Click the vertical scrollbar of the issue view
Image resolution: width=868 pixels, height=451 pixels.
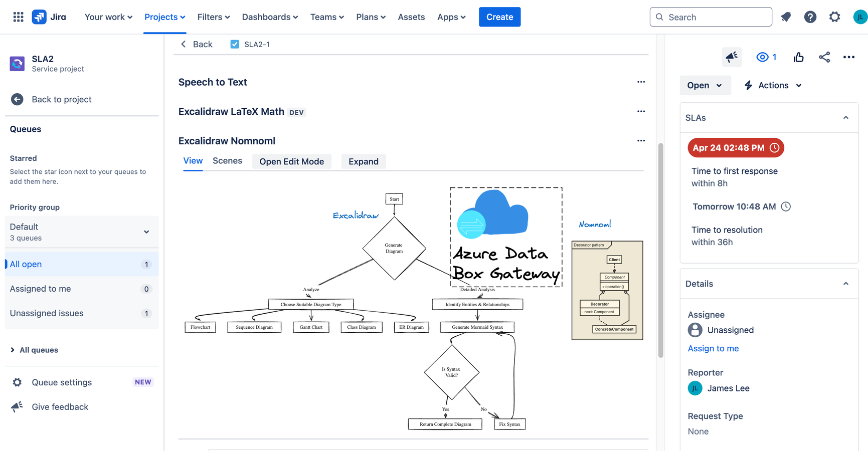tap(661, 251)
